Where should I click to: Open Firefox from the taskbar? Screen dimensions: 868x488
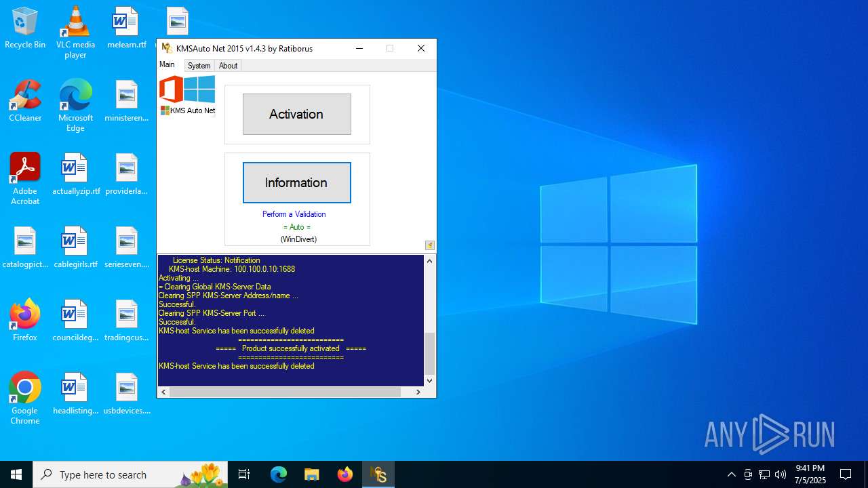click(345, 474)
